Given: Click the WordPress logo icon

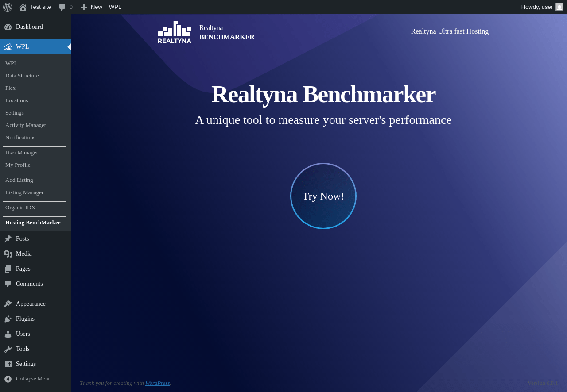Looking at the screenshot, I should 8,7.
